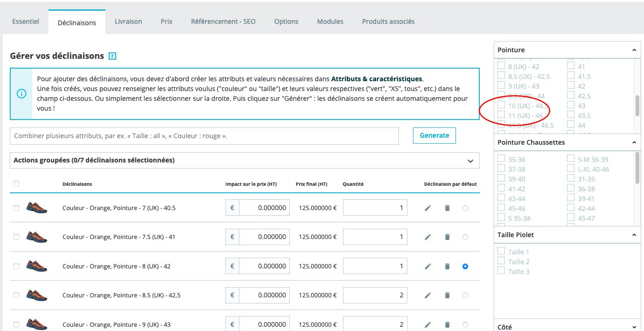
Task: Switch to the Prix tab
Action: pyautogui.click(x=167, y=21)
